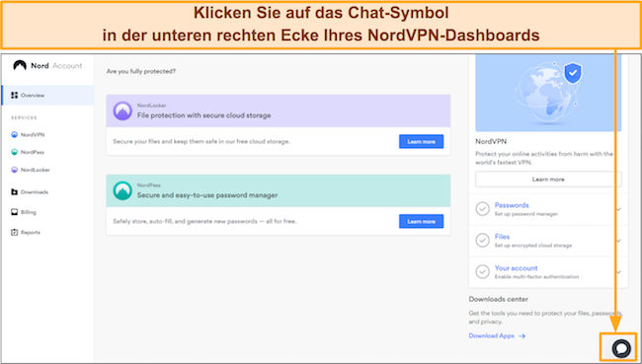Toggle the Your account checkmark circle
This screenshot has width=642, height=364.
click(482, 271)
